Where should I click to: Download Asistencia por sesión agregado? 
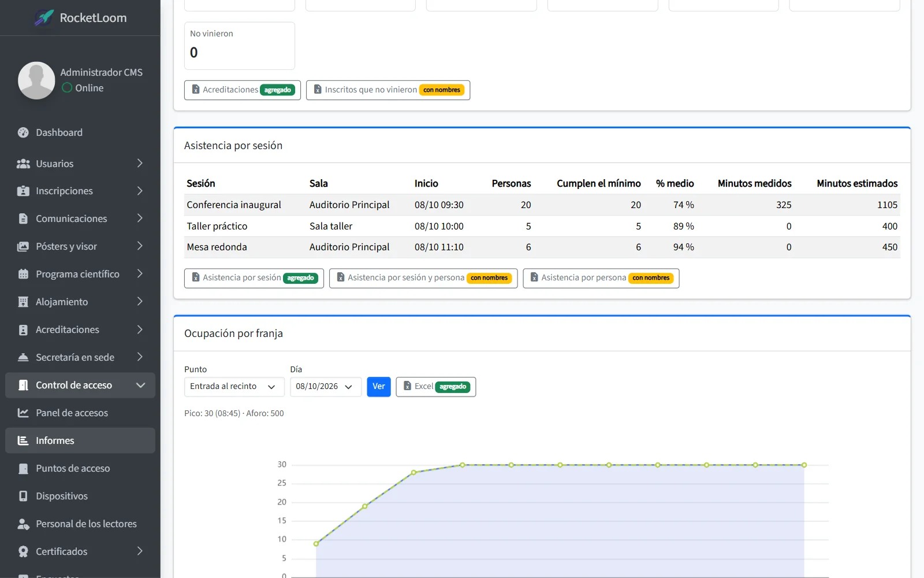tap(254, 278)
